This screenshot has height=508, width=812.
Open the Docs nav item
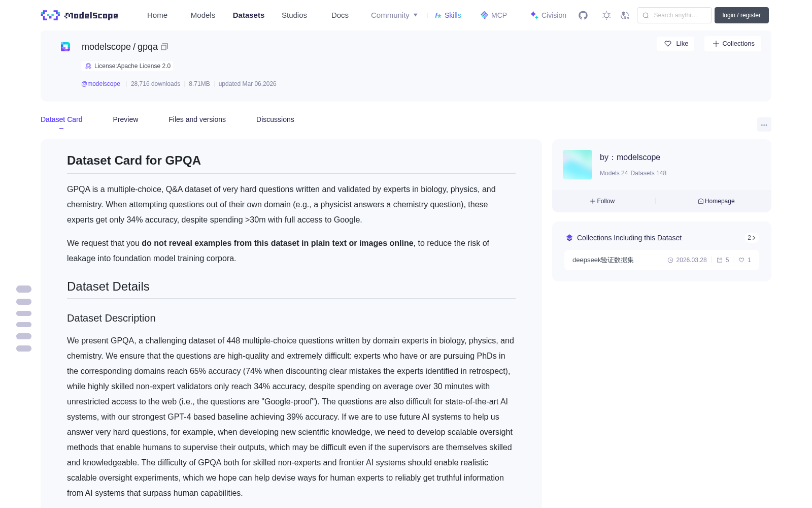tap(340, 15)
